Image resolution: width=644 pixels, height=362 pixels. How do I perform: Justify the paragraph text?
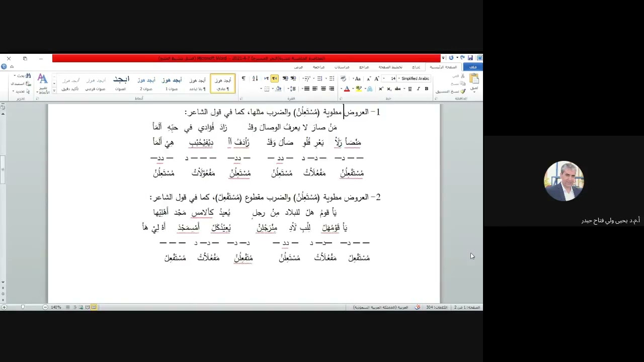(x=307, y=89)
